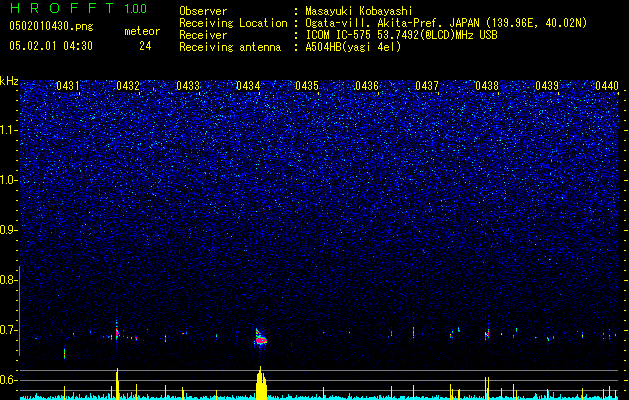
Task: Click the large meteor echo at 0434
Action: coord(261,339)
